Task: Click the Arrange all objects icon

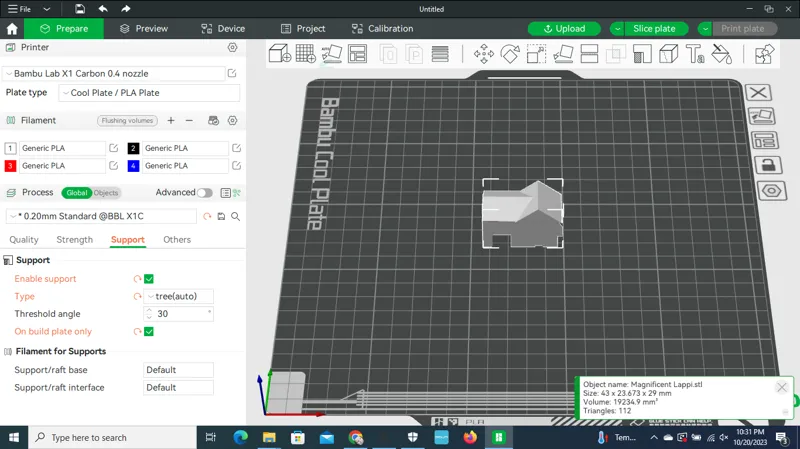Action: (358, 54)
